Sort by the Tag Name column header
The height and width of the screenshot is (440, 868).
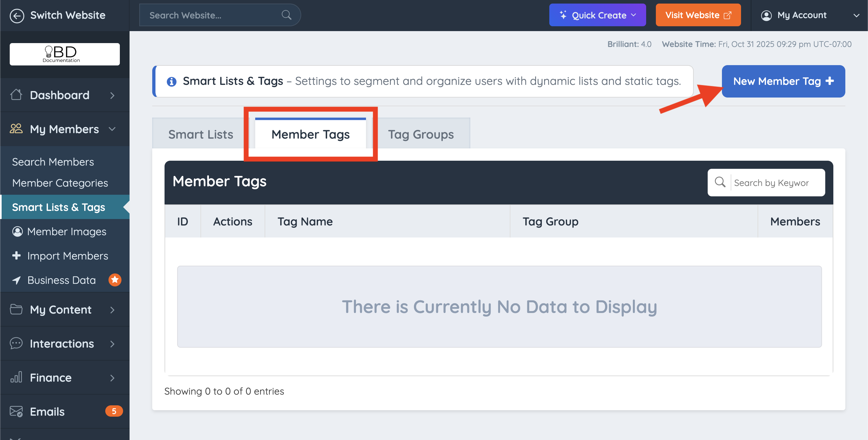click(305, 222)
